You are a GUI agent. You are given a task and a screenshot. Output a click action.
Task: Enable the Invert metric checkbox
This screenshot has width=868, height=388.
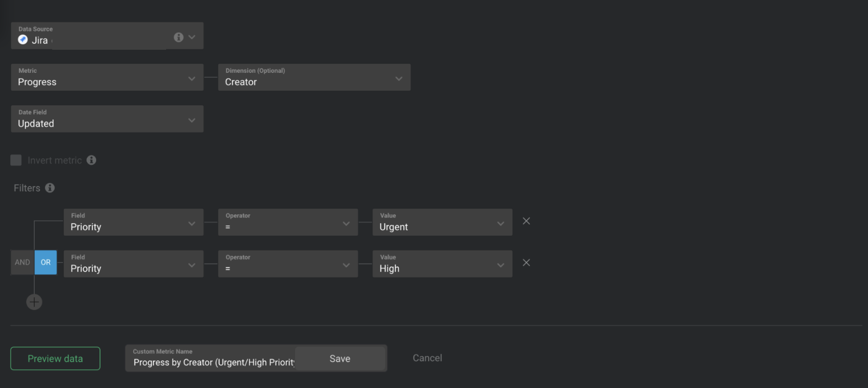tap(16, 160)
